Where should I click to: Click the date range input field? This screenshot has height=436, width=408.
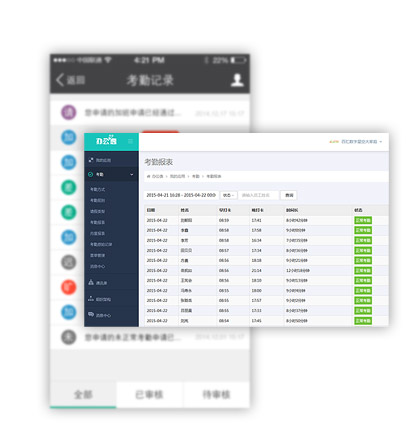click(181, 195)
